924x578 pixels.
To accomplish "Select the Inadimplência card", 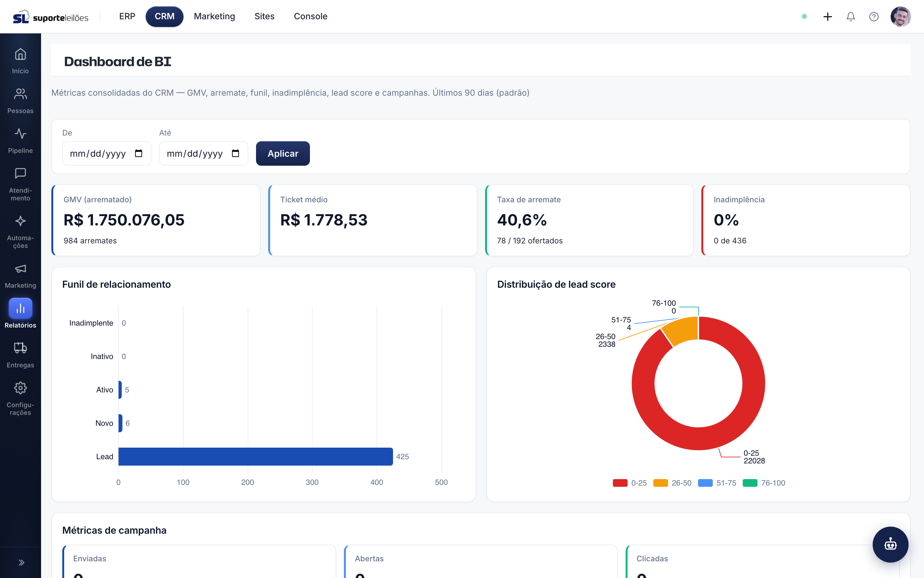I will pyautogui.click(x=806, y=220).
